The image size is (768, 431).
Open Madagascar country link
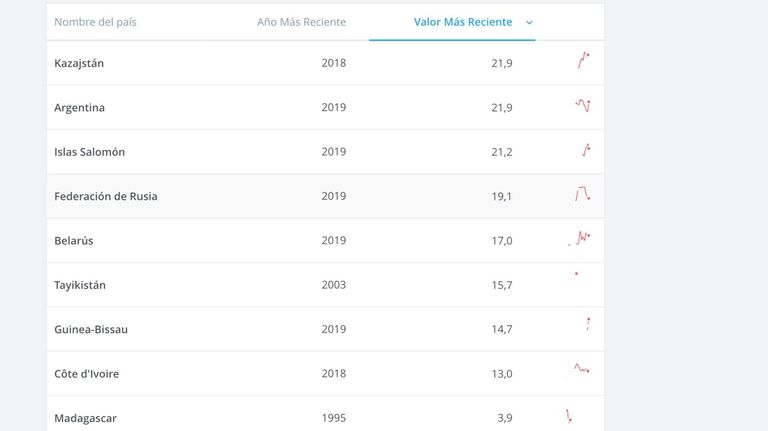(x=85, y=418)
